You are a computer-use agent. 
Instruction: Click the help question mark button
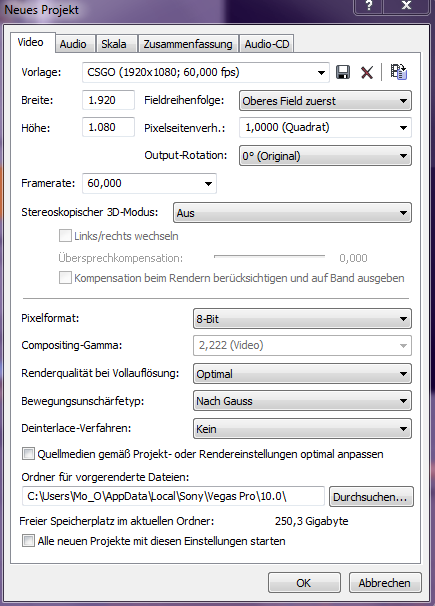pos(369,6)
